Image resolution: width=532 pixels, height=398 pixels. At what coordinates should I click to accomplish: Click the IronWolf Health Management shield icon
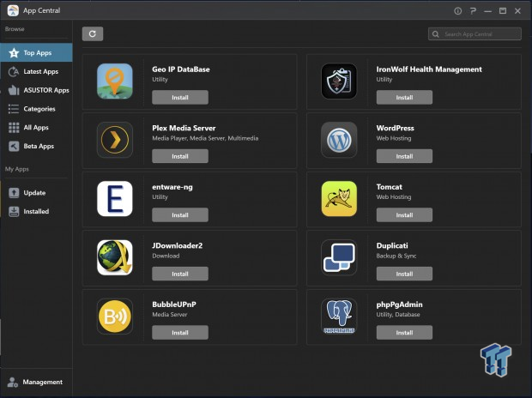(x=339, y=81)
